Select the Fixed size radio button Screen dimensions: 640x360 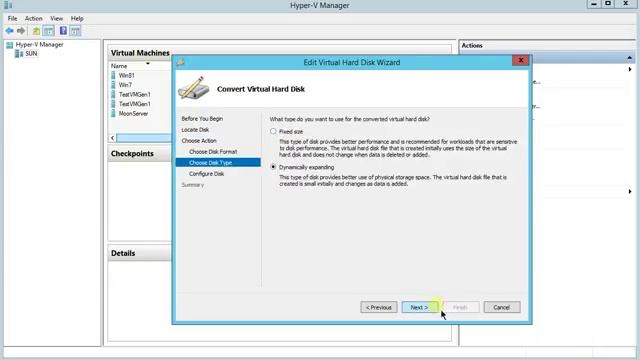tap(273, 131)
